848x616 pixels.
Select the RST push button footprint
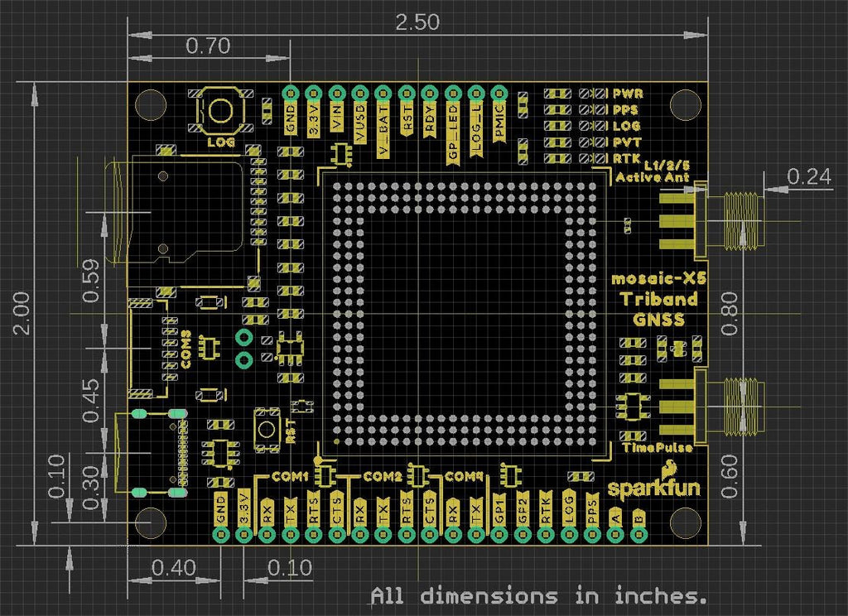tap(266, 430)
